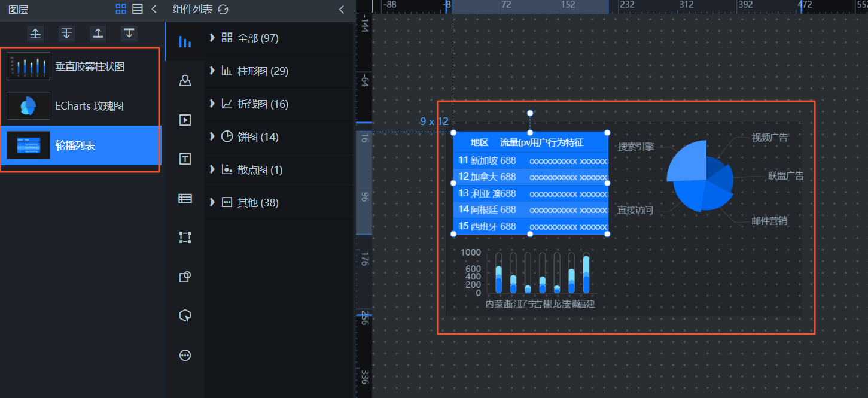This screenshot has width=868, height=398.
Task: Switch layers panel to list view
Action: [138, 9]
